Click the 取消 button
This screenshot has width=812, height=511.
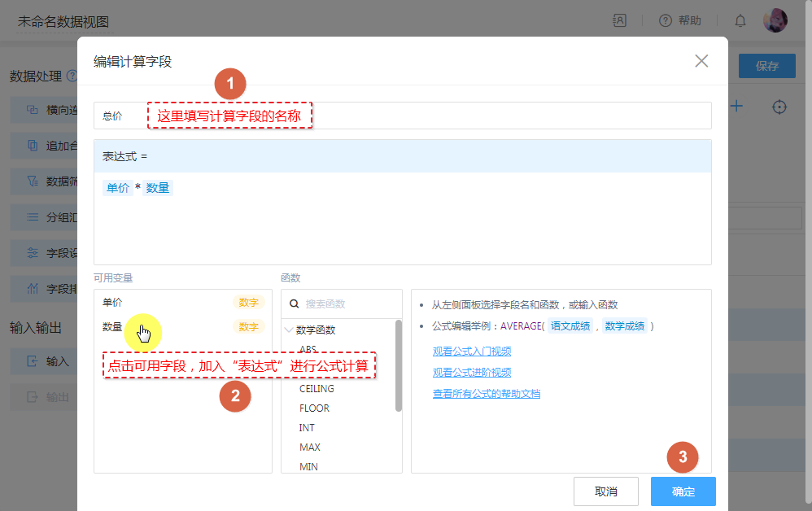click(605, 491)
